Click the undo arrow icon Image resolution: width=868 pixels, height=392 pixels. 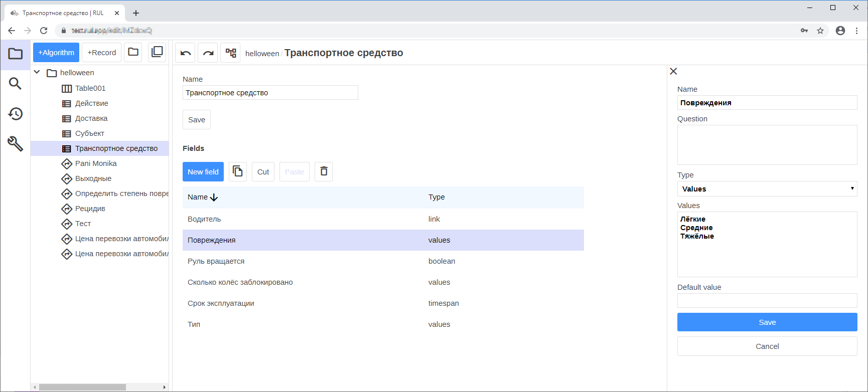click(185, 53)
